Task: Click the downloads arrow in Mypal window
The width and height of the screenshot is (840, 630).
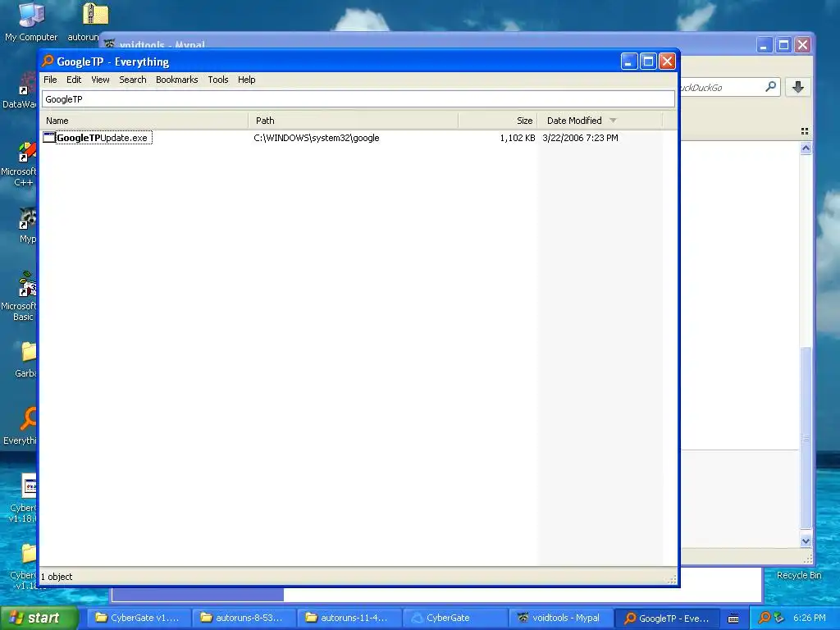Action: 797,87
